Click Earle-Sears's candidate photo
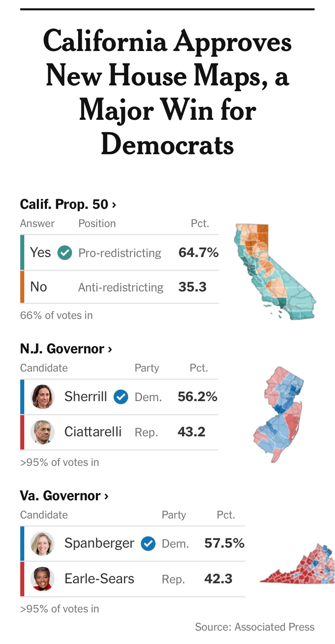The image size is (335, 644). (x=42, y=579)
